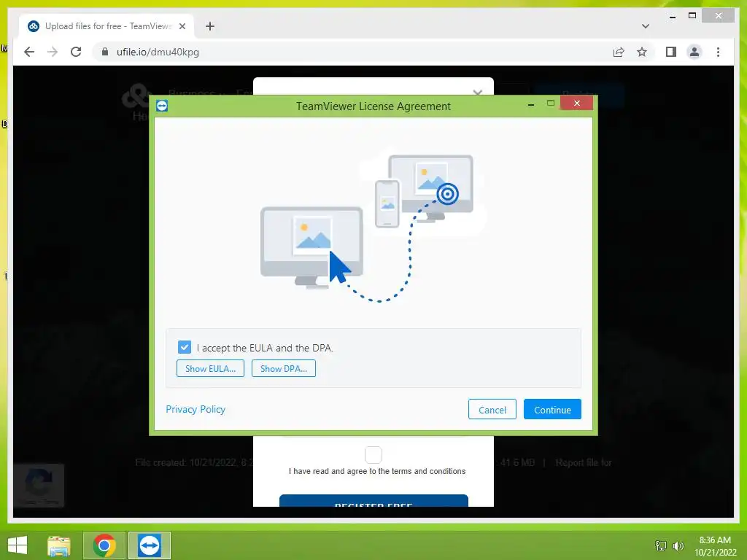Share this page icon in Chrome
The height and width of the screenshot is (560, 747).
tap(619, 52)
